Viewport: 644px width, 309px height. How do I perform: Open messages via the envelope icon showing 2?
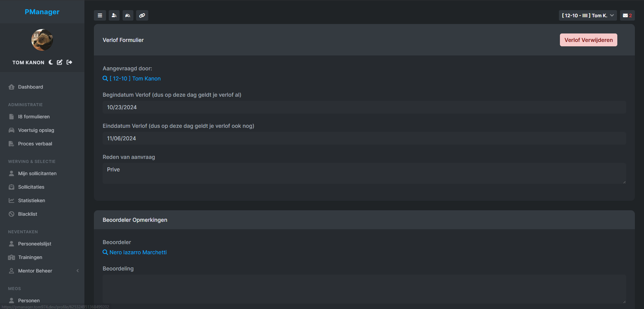pyautogui.click(x=627, y=15)
